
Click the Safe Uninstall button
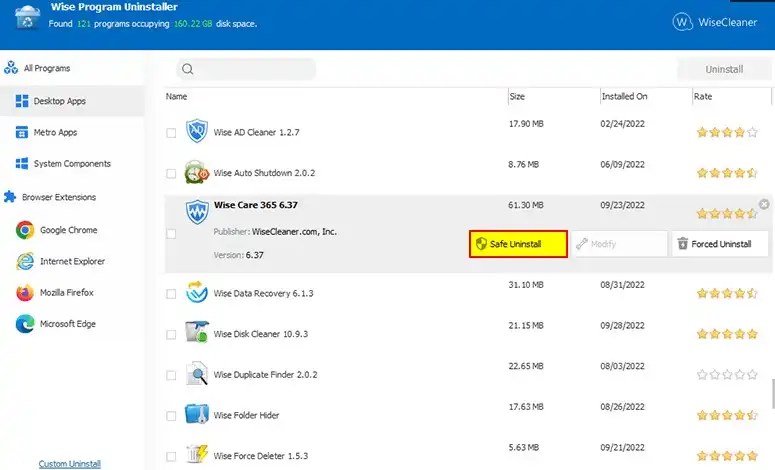coord(518,244)
